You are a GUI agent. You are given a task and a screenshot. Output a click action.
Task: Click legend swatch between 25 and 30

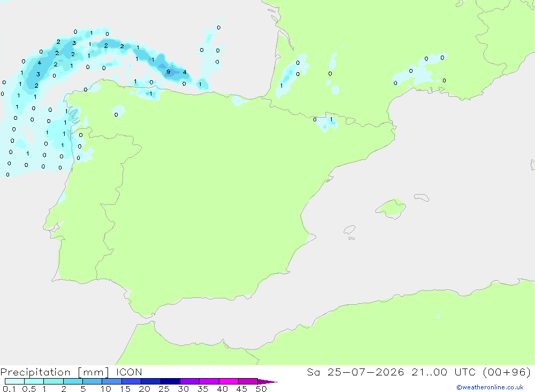pyautogui.click(x=170, y=381)
